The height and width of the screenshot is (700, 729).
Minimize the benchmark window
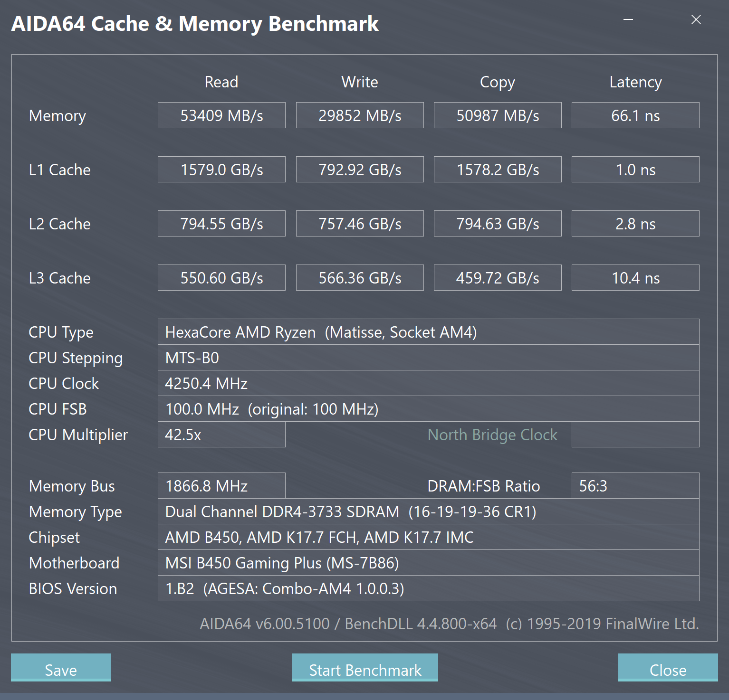click(x=628, y=20)
